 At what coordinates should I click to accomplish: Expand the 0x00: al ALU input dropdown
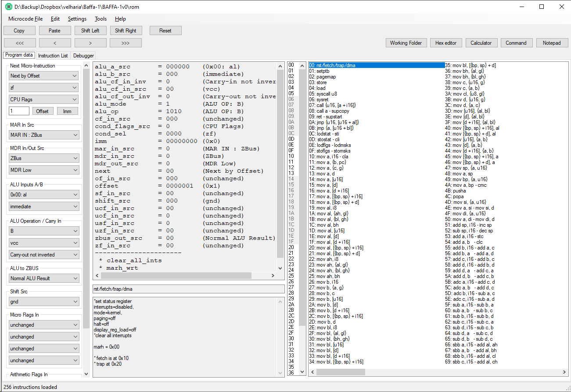pyautogui.click(x=44, y=195)
